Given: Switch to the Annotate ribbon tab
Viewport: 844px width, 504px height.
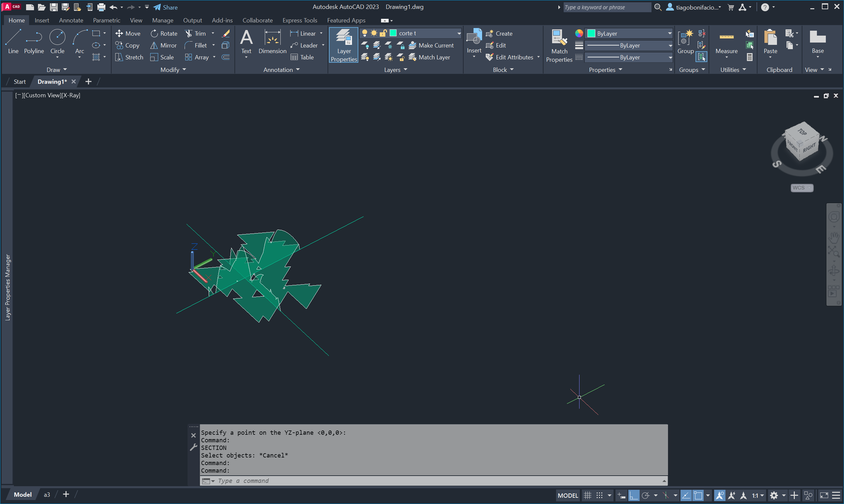Looking at the screenshot, I should [x=71, y=20].
